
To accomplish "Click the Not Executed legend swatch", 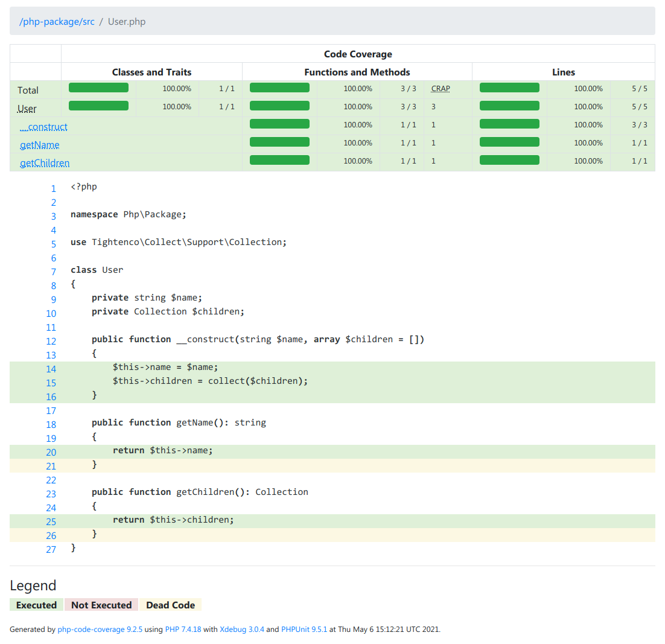I will (x=101, y=605).
